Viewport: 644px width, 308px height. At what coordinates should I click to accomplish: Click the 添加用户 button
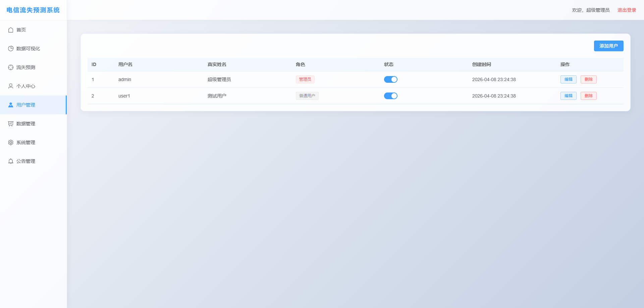pos(608,46)
